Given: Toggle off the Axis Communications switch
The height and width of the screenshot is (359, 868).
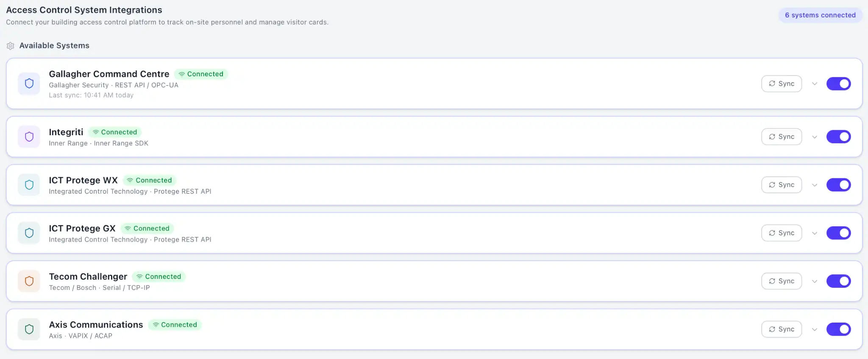Looking at the screenshot, I should (x=838, y=329).
